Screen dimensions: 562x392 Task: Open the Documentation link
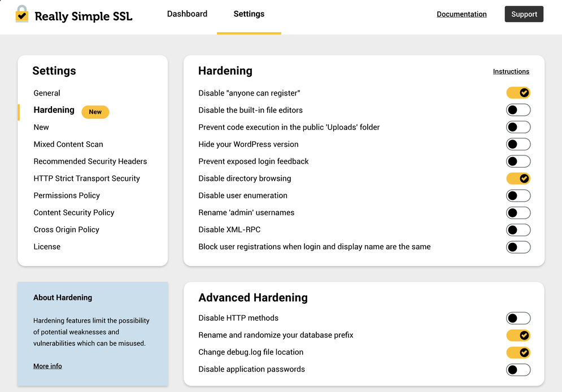coord(461,14)
